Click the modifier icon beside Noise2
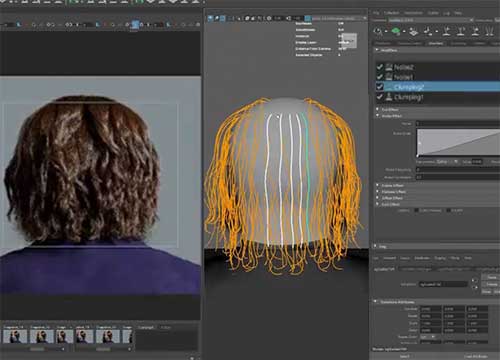Image resolution: width=500 pixels, height=360 pixels. (x=389, y=67)
